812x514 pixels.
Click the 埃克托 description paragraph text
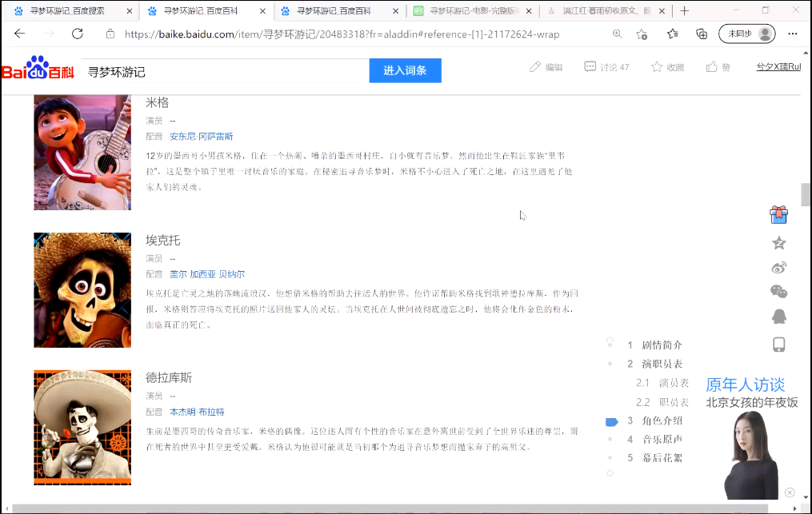[362, 309]
